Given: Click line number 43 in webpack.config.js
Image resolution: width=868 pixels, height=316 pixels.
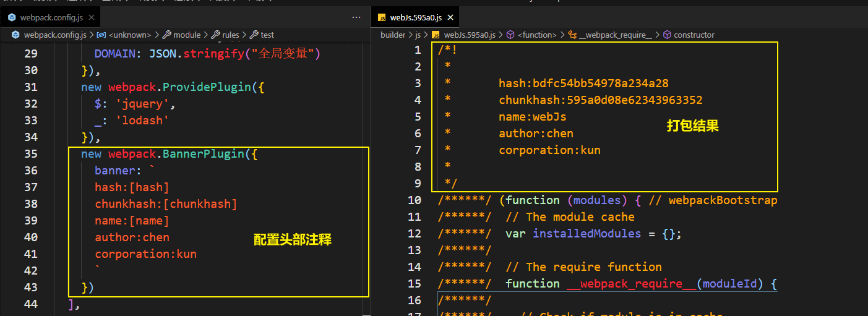Looking at the screenshot, I should click(x=30, y=287).
